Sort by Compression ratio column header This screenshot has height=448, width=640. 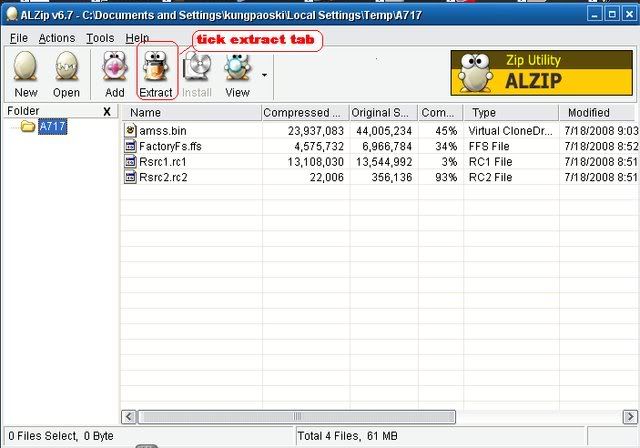pos(441,113)
